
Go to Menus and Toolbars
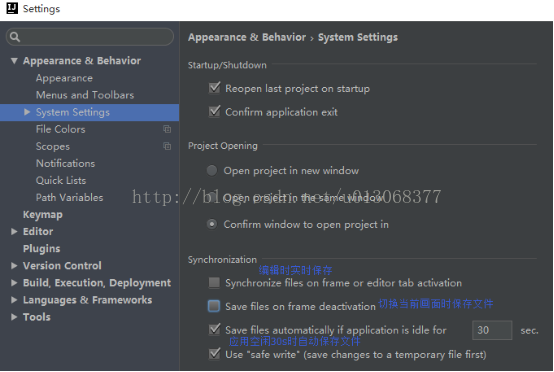85,95
